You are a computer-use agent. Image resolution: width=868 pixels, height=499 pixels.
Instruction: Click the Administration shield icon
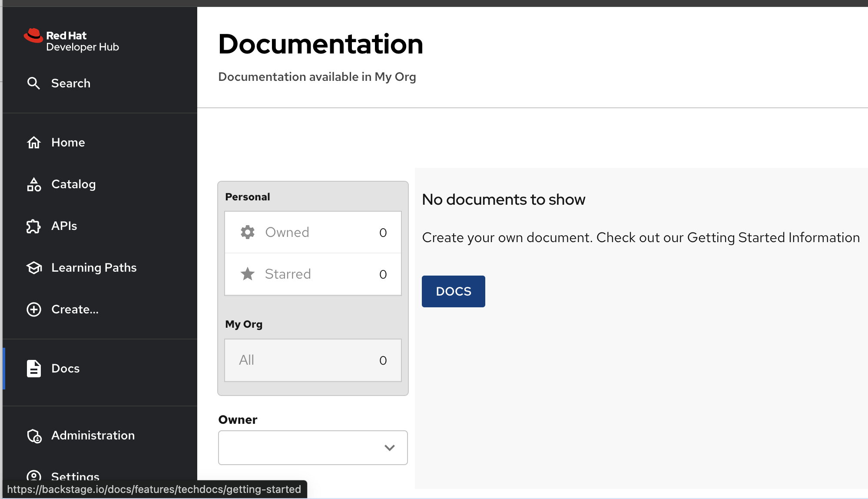click(33, 436)
